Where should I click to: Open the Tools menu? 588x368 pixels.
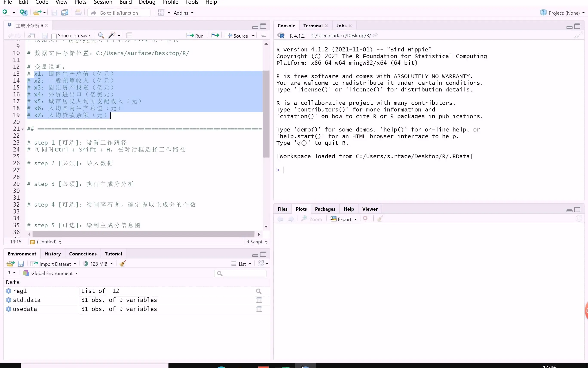(x=192, y=2)
